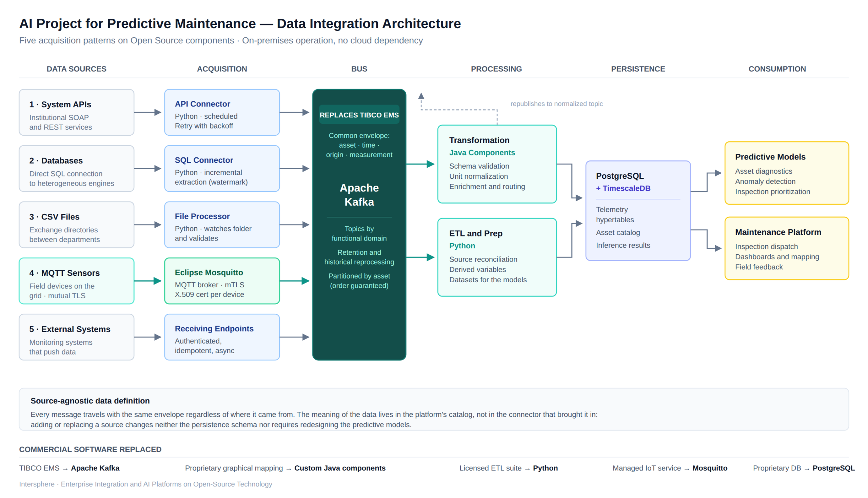The width and height of the screenshot is (868, 498).
Task: Click the diagram main title
Action: click(240, 23)
